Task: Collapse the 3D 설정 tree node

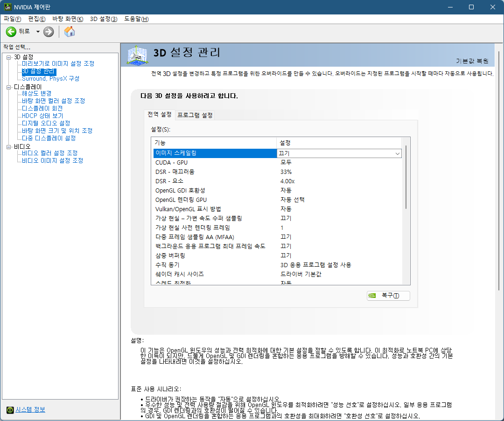Action: click(9, 57)
